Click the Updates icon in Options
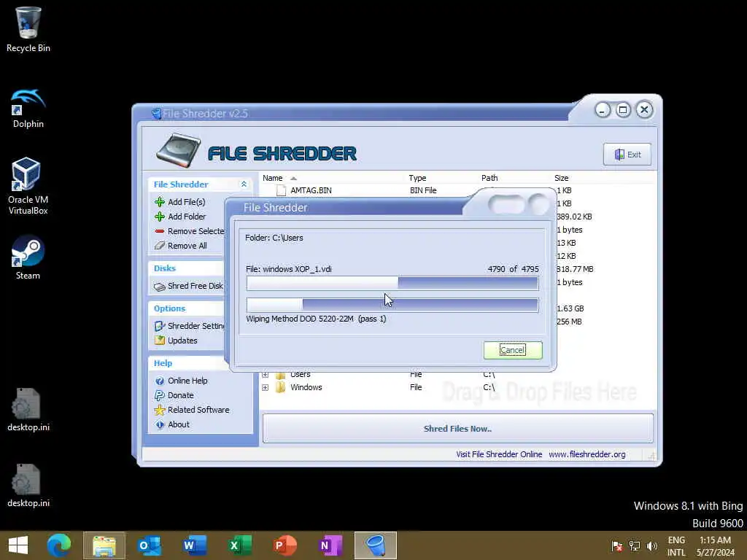747x560 pixels. [x=160, y=341]
